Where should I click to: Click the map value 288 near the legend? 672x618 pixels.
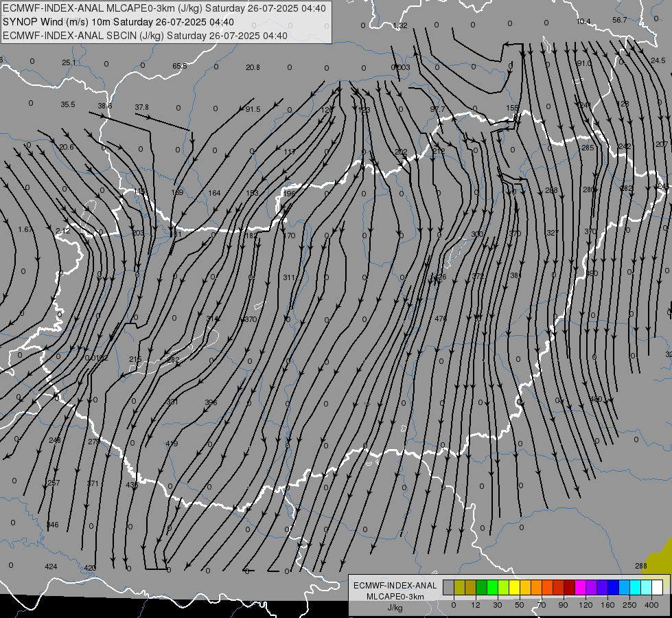(641, 566)
